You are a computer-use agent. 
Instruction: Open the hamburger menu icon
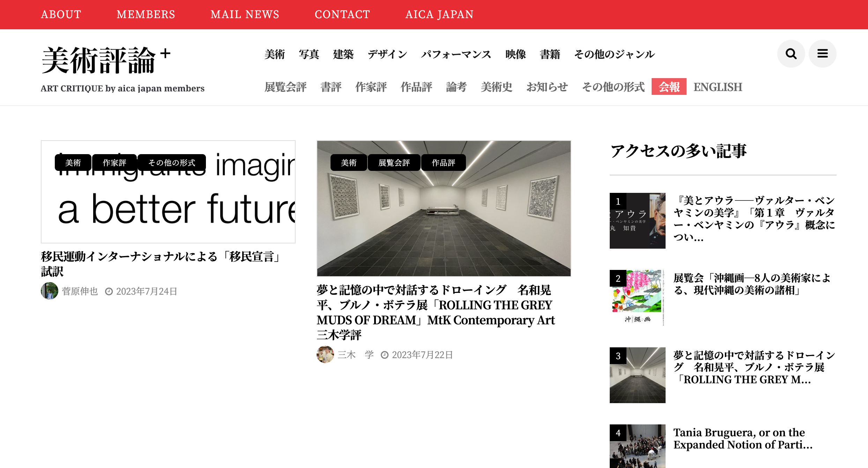tap(822, 54)
